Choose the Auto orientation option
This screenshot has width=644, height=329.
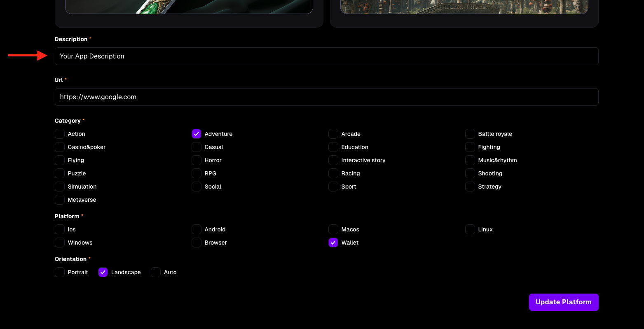click(156, 272)
